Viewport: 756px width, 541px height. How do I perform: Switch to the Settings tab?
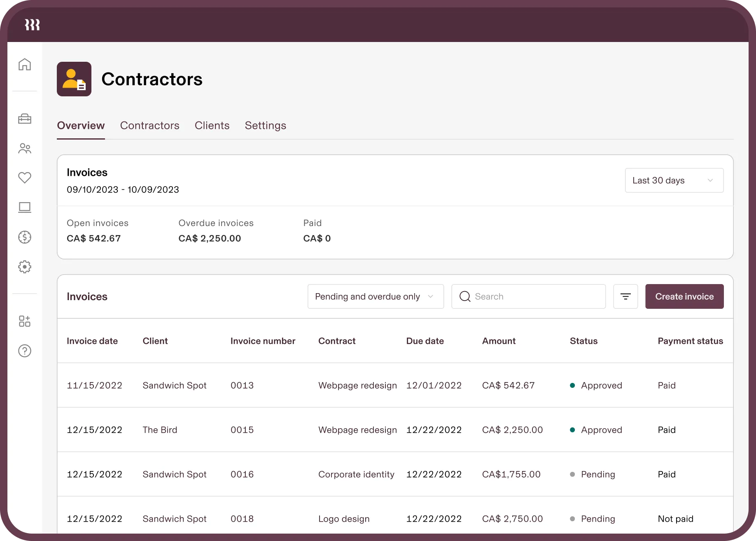pyautogui.click(x=266, y=126)
